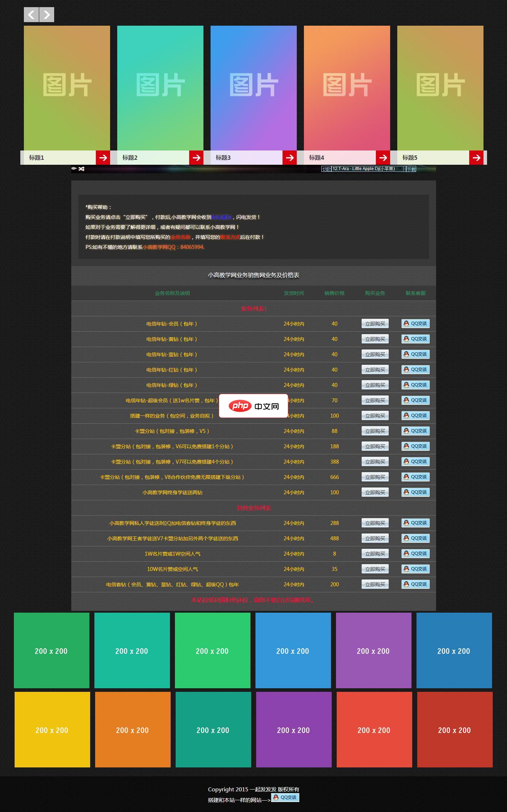Click the purple 200 x 200 tile in top row
507x812 pixels.
pos(373,650)
